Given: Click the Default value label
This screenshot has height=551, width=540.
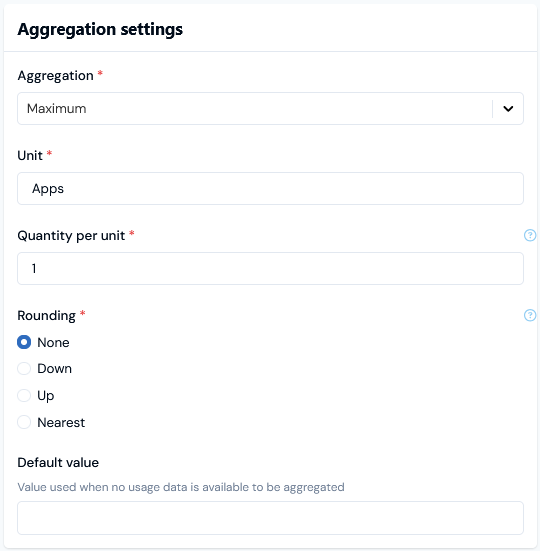Looking at the screenshot, I should click(x=58, y=462).
